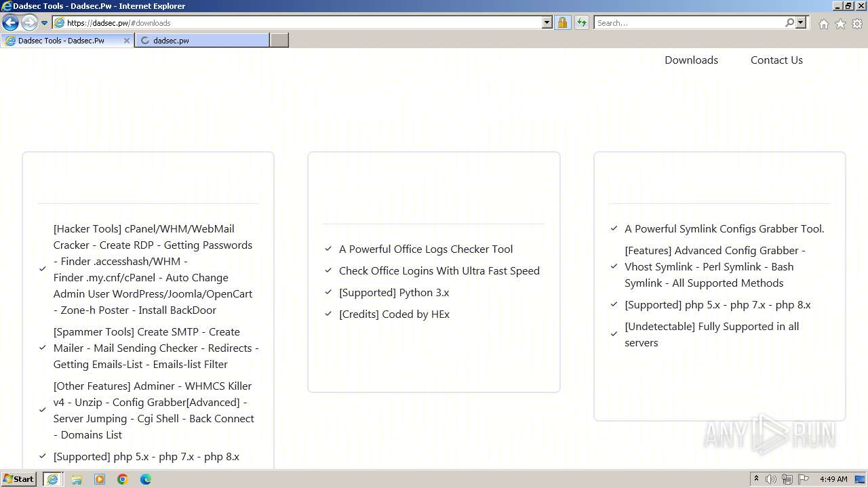This screenshot has height=488, width=868.
Task: Click the Search box in the toolbar
Action: [x=689, y=23]
